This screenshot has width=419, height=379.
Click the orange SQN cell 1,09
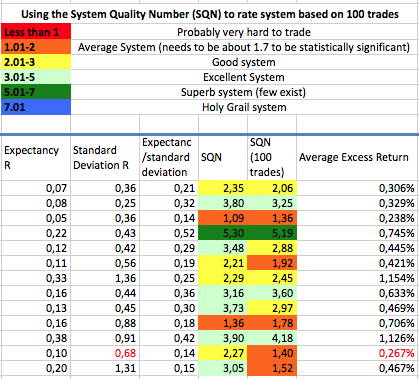pos(223,218)
